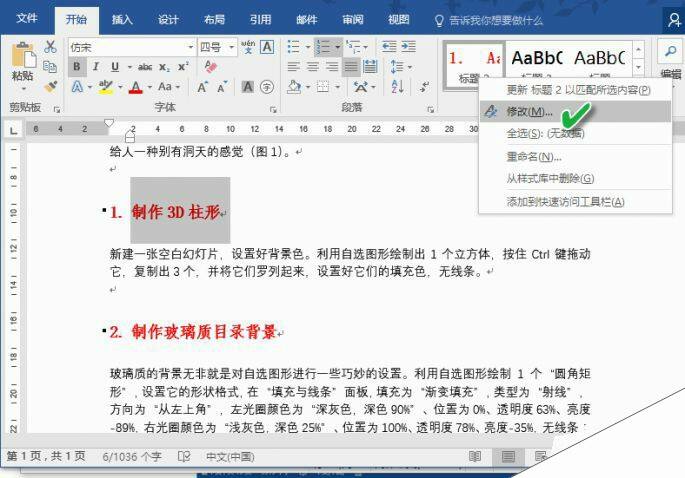Expand the font color dropdown arrow
The height and width of the screenshot is (478, 685).
click(x=149, y=87)
